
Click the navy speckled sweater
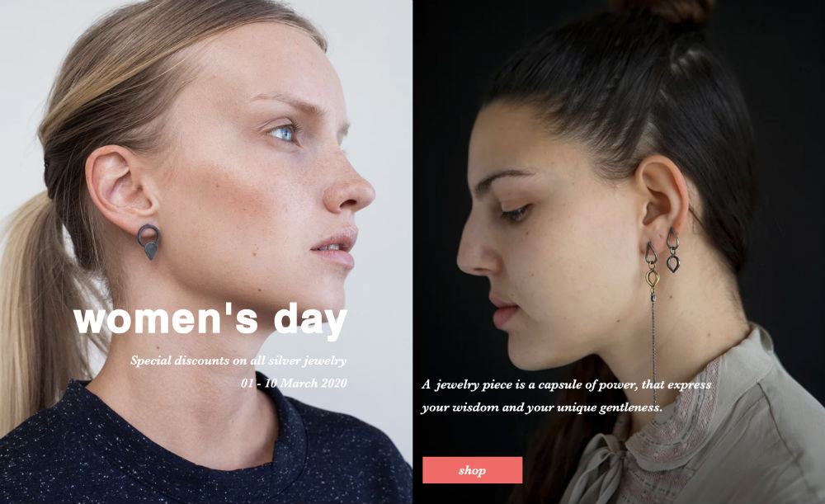[200, 447]
